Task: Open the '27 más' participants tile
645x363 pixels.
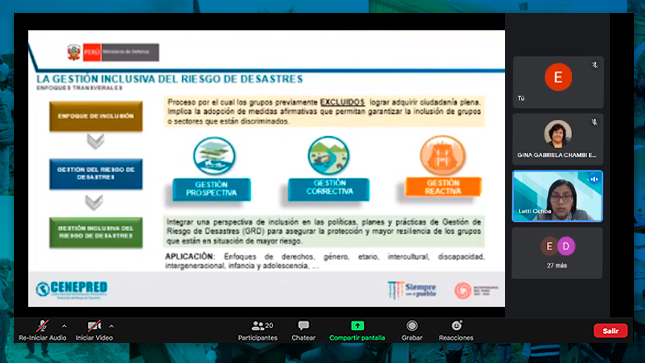Action: 557,253
